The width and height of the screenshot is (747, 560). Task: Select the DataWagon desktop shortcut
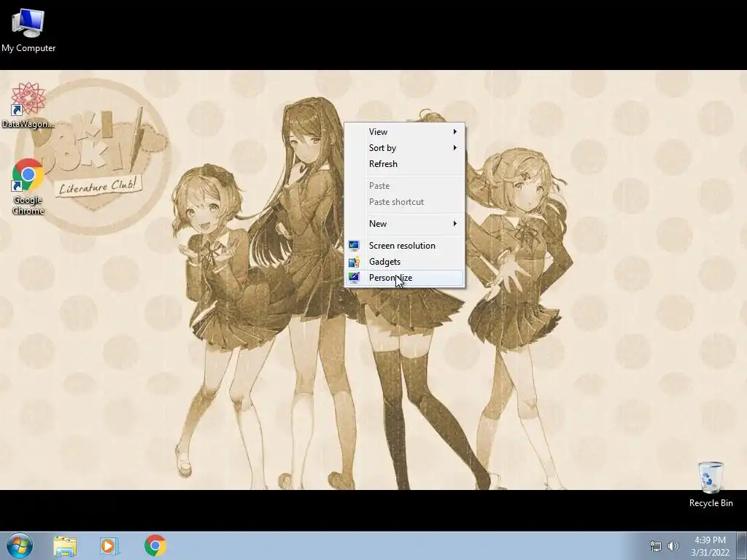pos(28,105)
